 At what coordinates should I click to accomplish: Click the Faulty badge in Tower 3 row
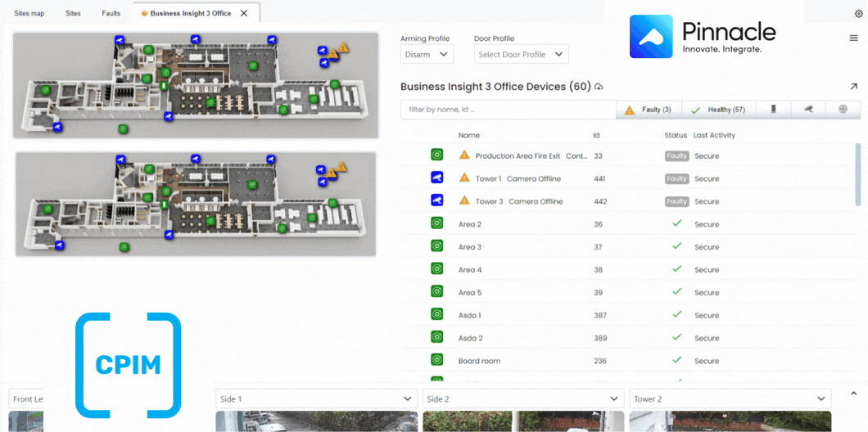[676, 201]
